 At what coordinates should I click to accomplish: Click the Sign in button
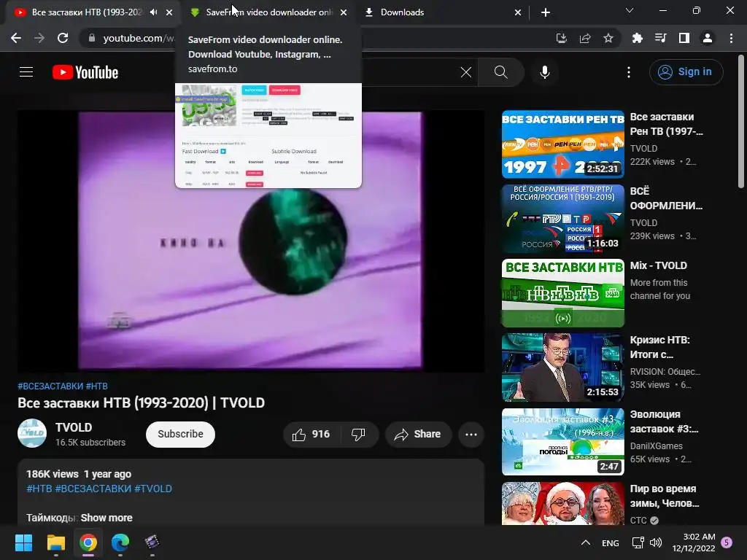pos(686,72)
